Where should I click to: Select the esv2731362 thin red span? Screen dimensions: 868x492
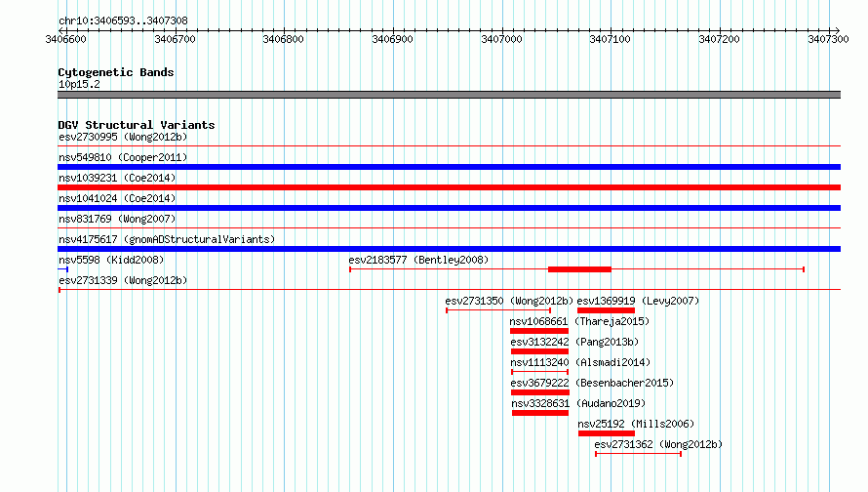(x=638, y=454)
